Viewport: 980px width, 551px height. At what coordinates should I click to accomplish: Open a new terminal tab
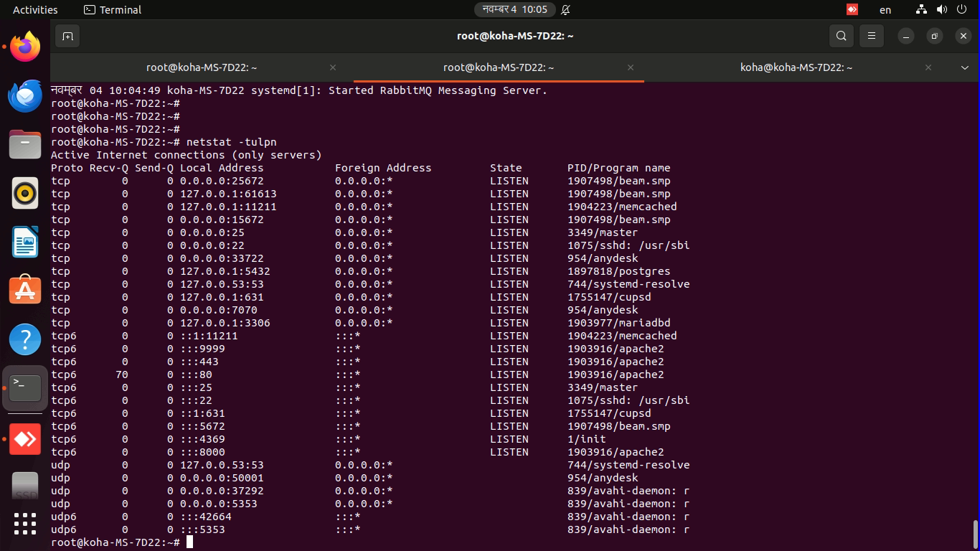point(67,36)
